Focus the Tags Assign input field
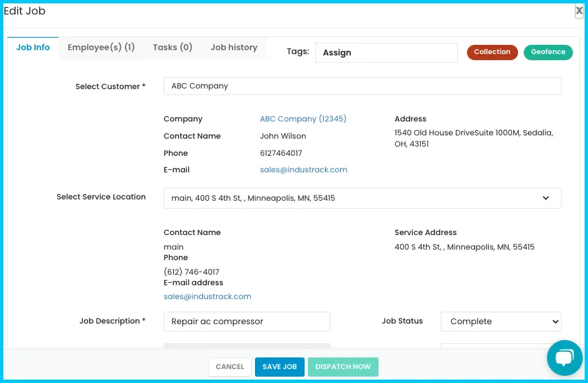This screenshot has width=588, height=383. 386,53
